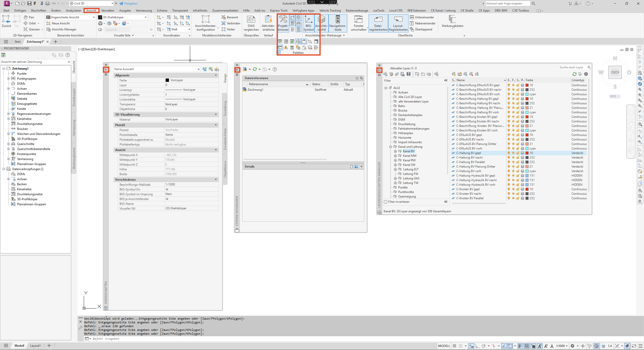Open the C3D Toolbox ribbon tab
Image resolution: width=644 pixels, height=350 pixels.
click(x=520, y=11)
